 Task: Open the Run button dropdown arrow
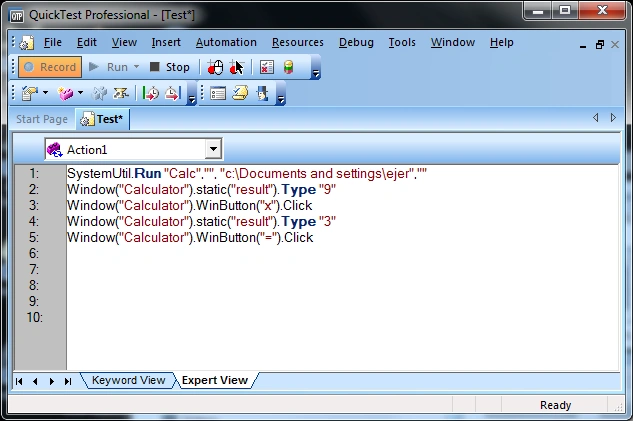point(136,67)
